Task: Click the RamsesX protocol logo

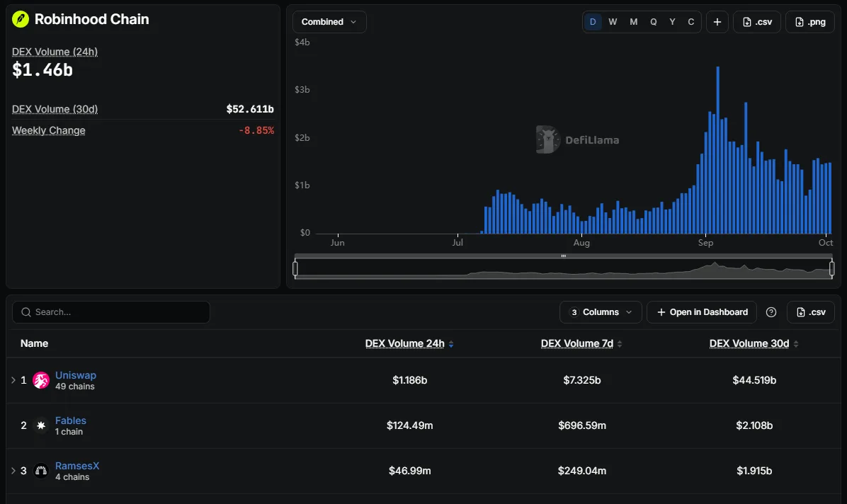Action: pos(41,471)
